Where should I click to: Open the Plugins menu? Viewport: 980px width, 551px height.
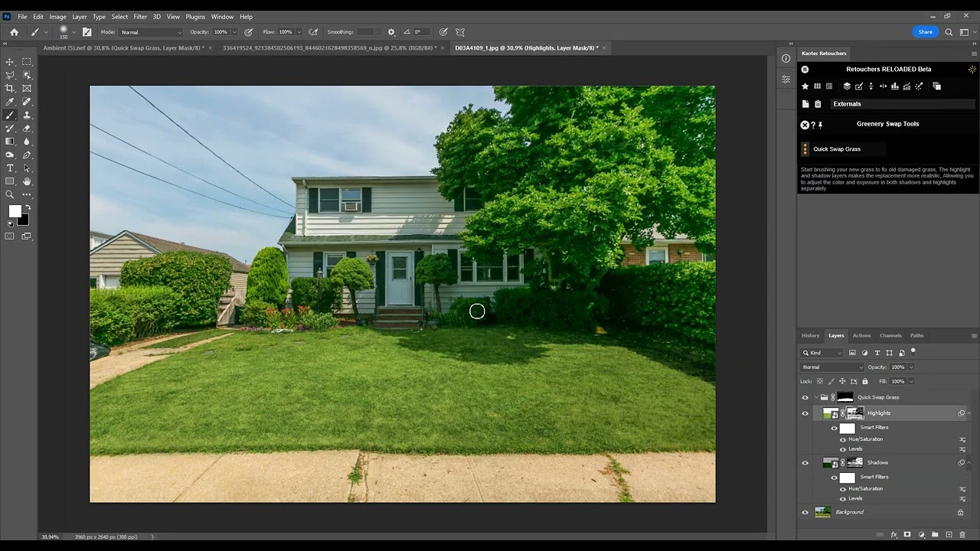[x=195, y=16]
